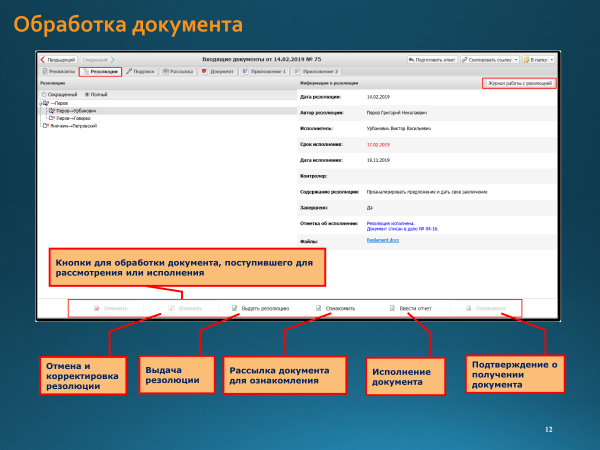Collapse the 'Перов' root tree node
Viewport: 600px width, 450px height.
[42, 102]
